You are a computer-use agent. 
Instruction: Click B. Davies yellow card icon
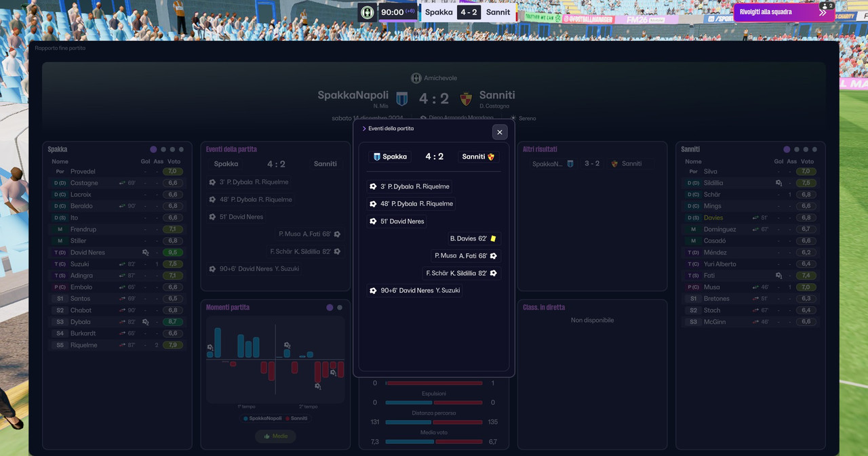493,239
